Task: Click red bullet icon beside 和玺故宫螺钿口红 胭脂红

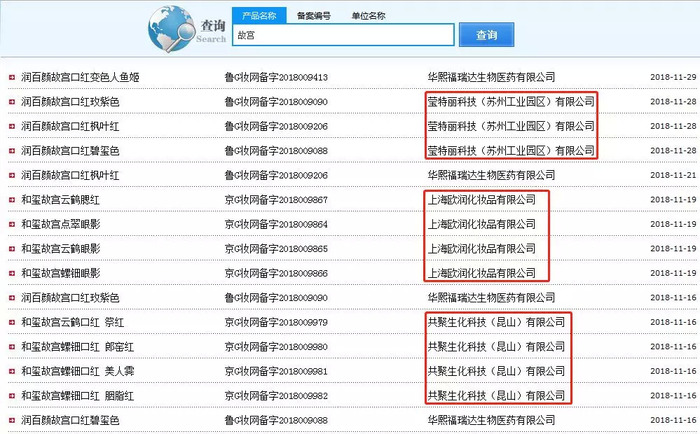Action: [x=12, y=396]
